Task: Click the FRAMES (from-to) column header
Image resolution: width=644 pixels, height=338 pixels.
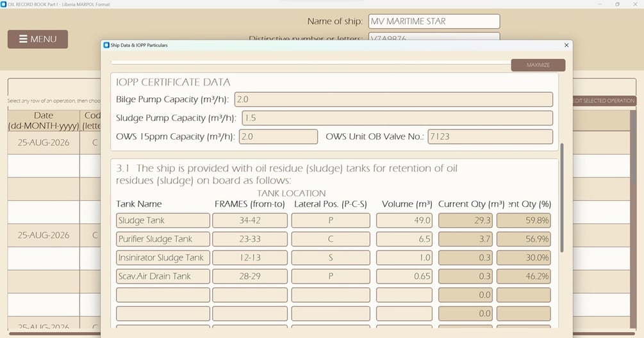Action: [250, 204]
